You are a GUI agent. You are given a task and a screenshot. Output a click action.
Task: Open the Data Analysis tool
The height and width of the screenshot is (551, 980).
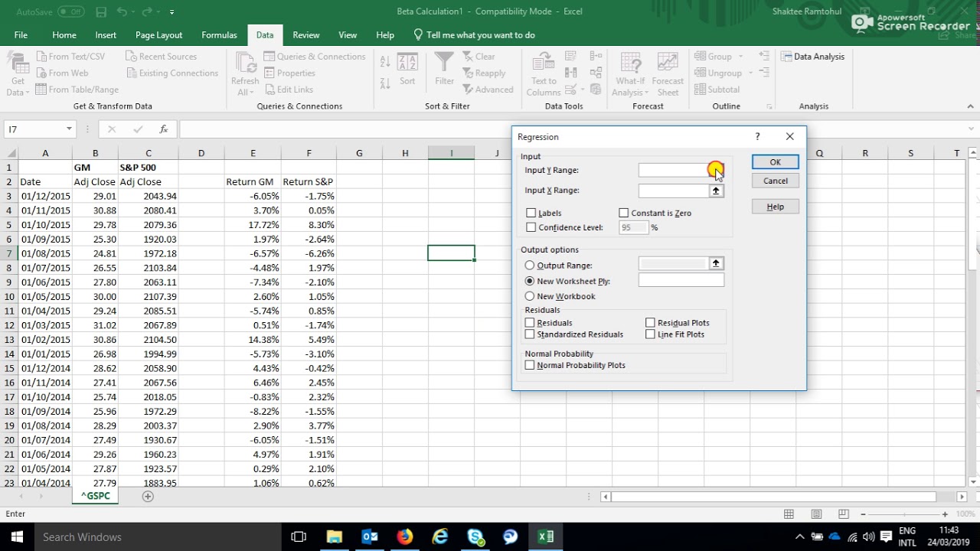pyautogui.click(x=812, y=57)
